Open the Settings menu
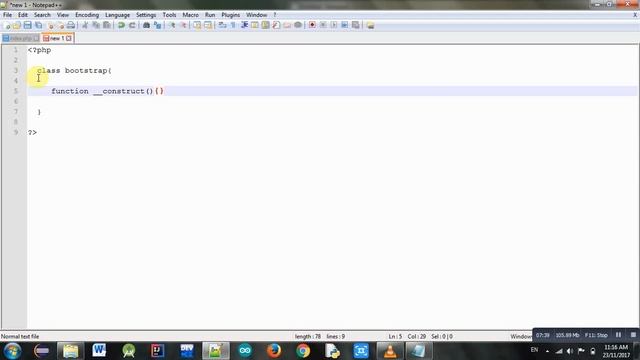Viewport: 640px width, 360px height. pos(146,15)
